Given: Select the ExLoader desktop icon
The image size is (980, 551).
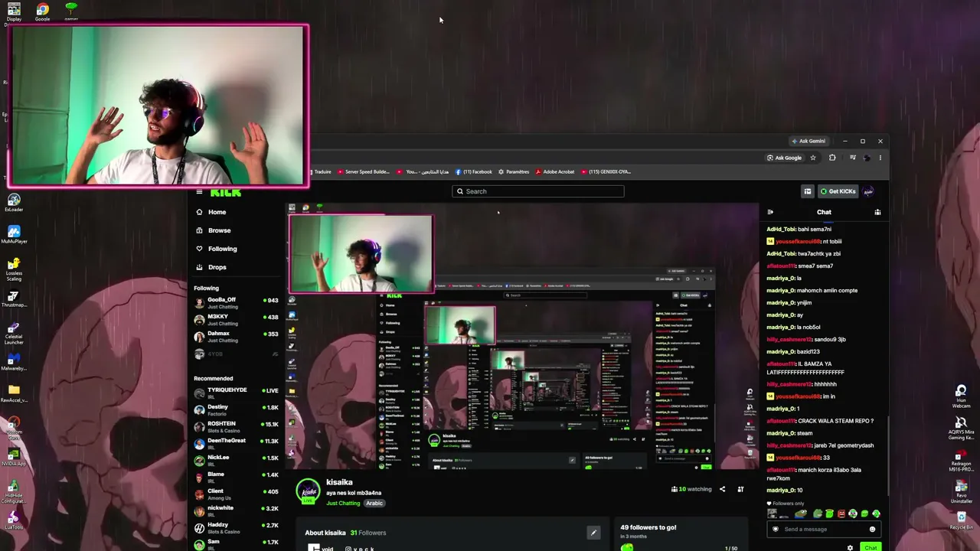Looking at the screenshot, I should pos(14,202).
